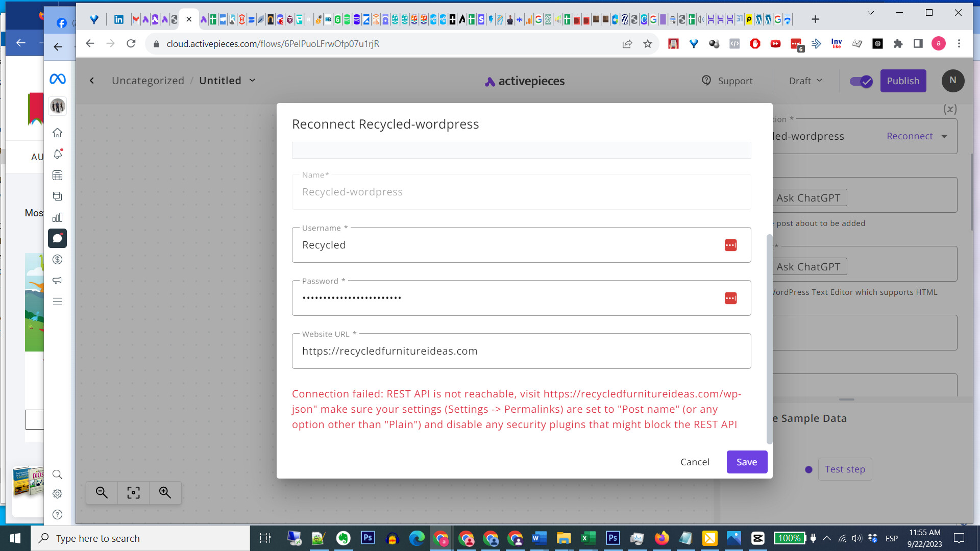Show hidden system tray icons chevron
Image resolution: width=980 pixels, height=551 pixels.
[x=827, y=538]
